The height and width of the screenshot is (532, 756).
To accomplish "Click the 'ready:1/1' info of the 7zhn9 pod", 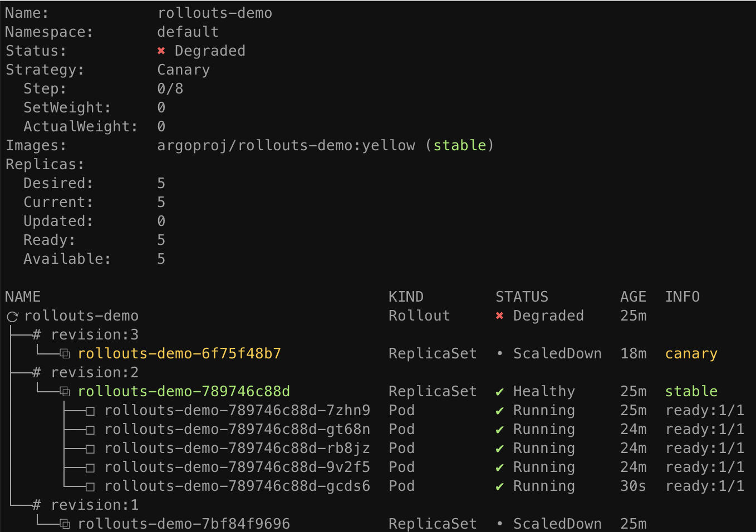I will (x=705, y=410).
